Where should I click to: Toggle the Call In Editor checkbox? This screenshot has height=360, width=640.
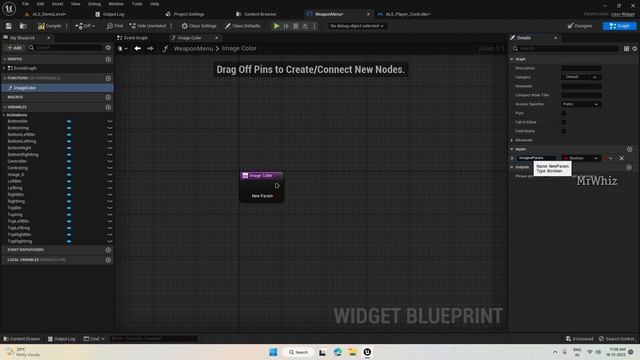(x=564, y=122)
